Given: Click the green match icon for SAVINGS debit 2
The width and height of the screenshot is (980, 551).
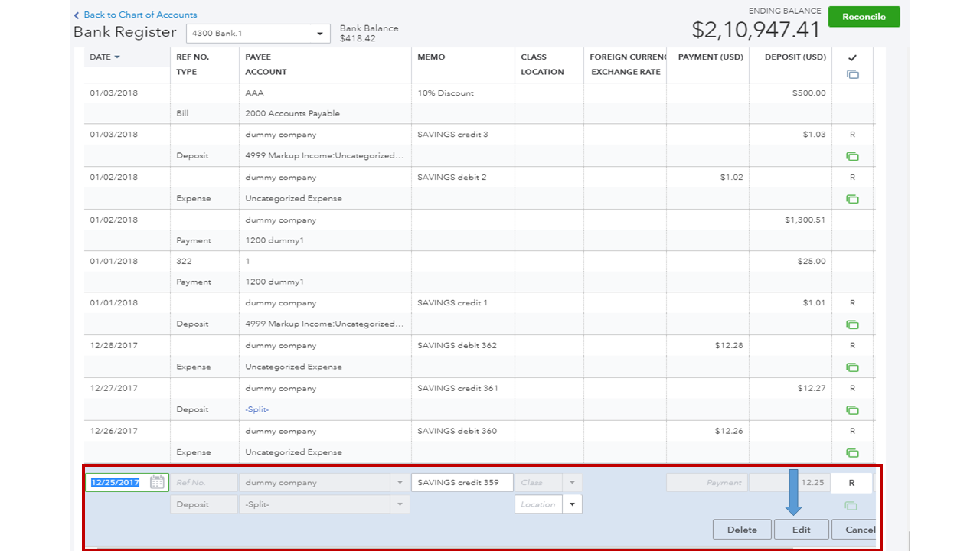Looking at the screenshot, I should 852,199.
